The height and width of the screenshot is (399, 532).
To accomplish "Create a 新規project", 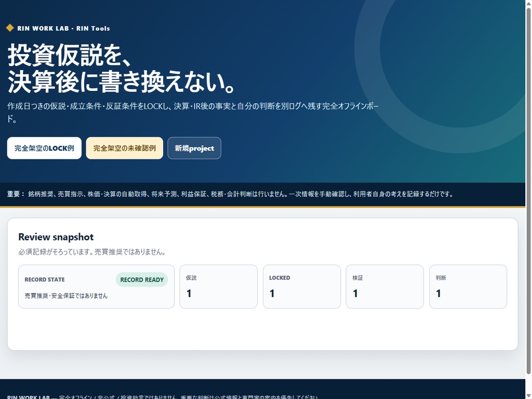I will click(x=194, y=148).
